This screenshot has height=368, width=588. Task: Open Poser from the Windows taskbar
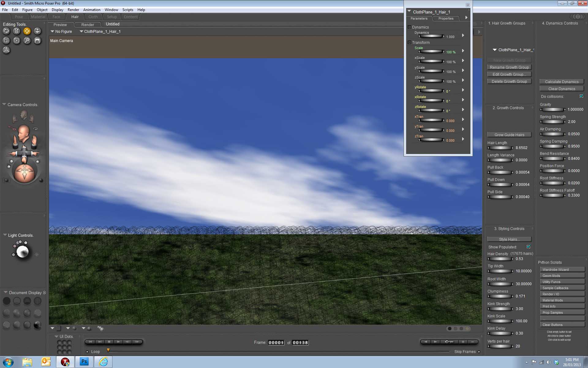65,362
